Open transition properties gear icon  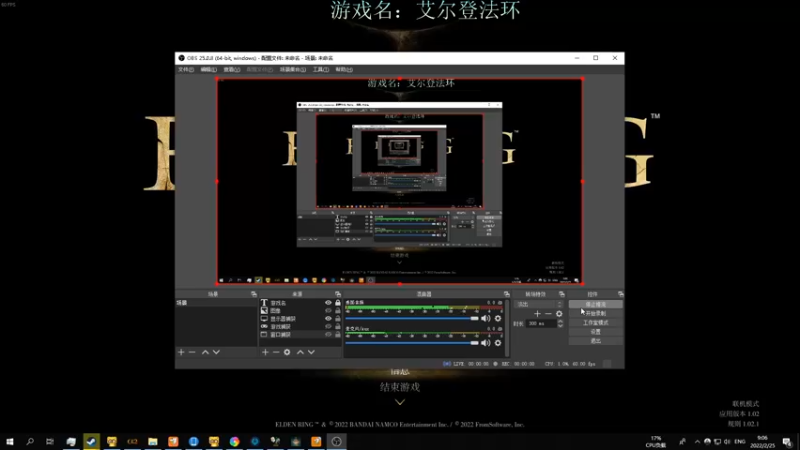[559, 314]
